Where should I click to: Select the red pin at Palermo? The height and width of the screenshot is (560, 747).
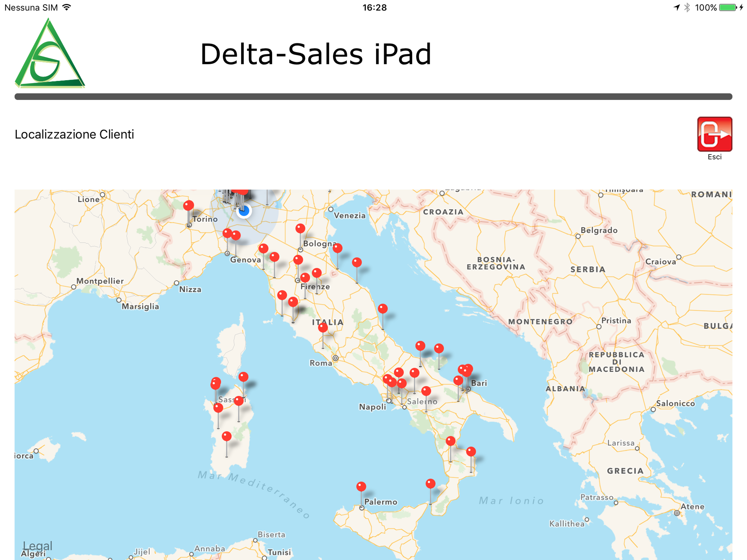pyautogui.click(x=361, y=487)
